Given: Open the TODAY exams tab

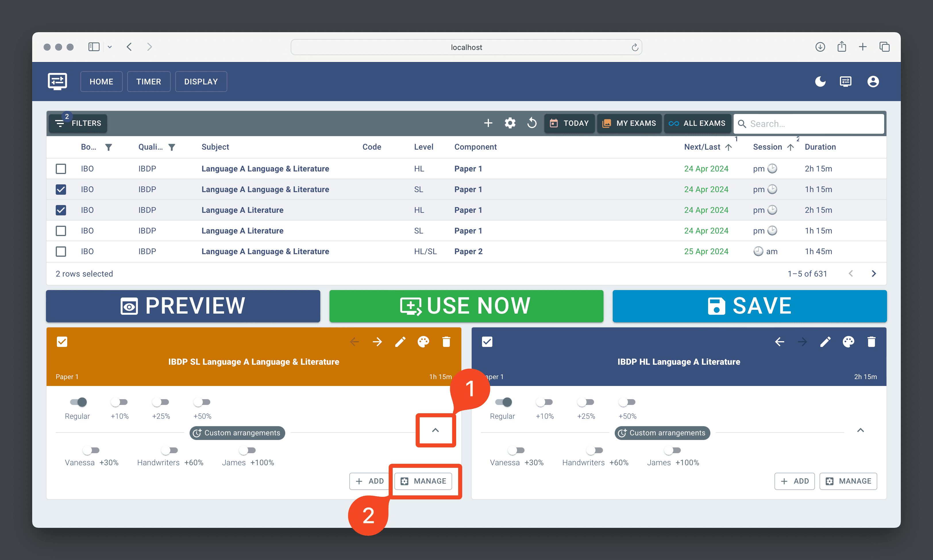Looking at the screenshot, I should point(570,124).
